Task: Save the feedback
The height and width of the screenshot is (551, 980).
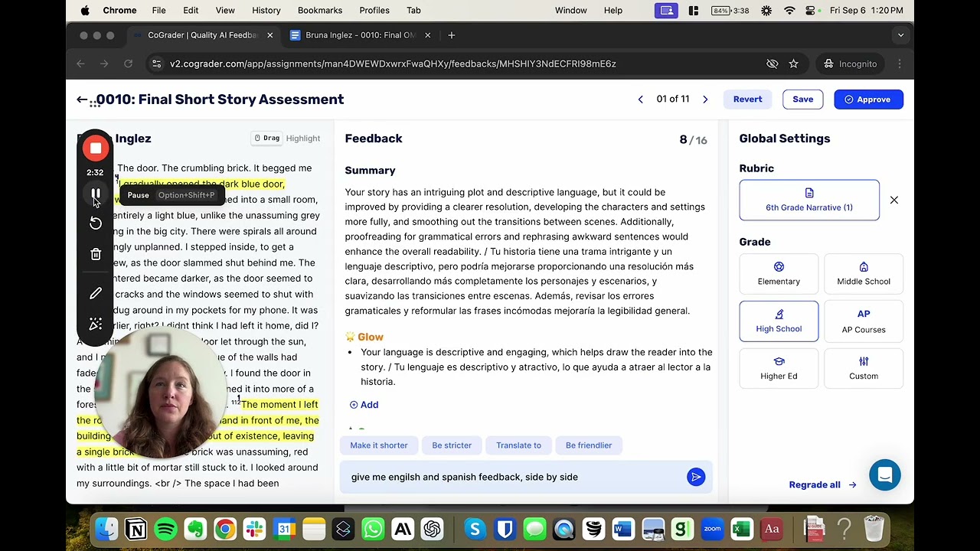Action: coord(802,99)
